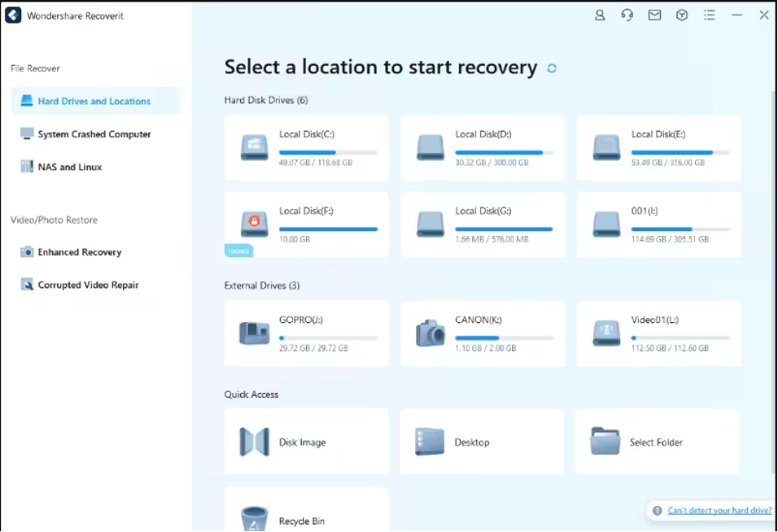Click the Corrupted Video Repair icon
778x532 pixels.
click(27, 285)
